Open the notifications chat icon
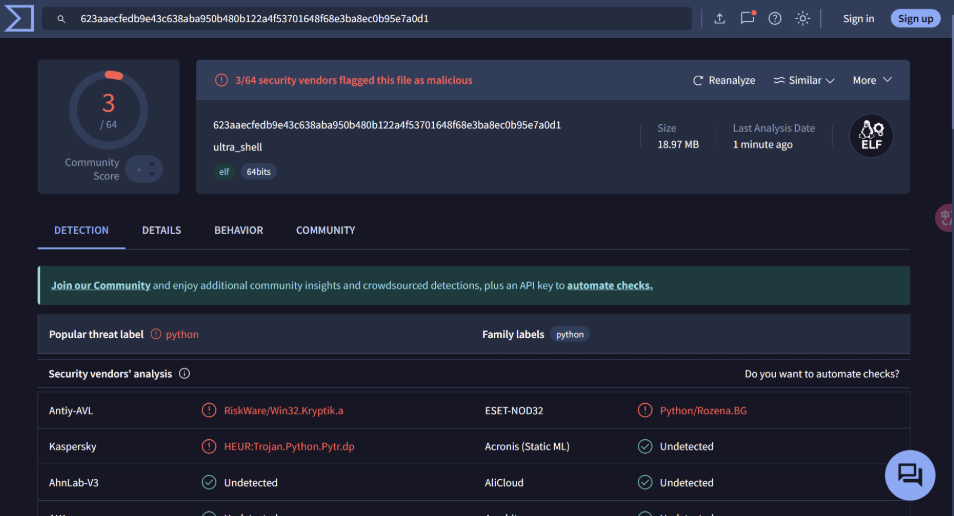 pos(747,18)
